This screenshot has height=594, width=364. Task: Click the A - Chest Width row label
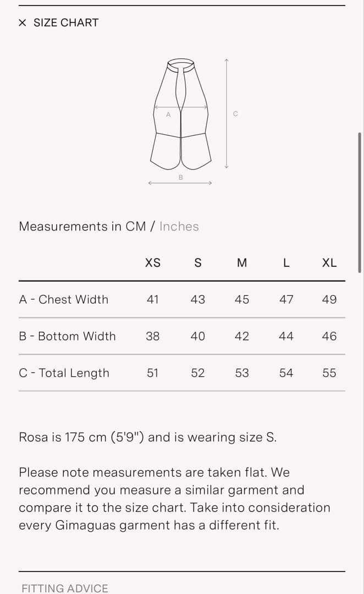pyautogui.click(x=64, y=299)
